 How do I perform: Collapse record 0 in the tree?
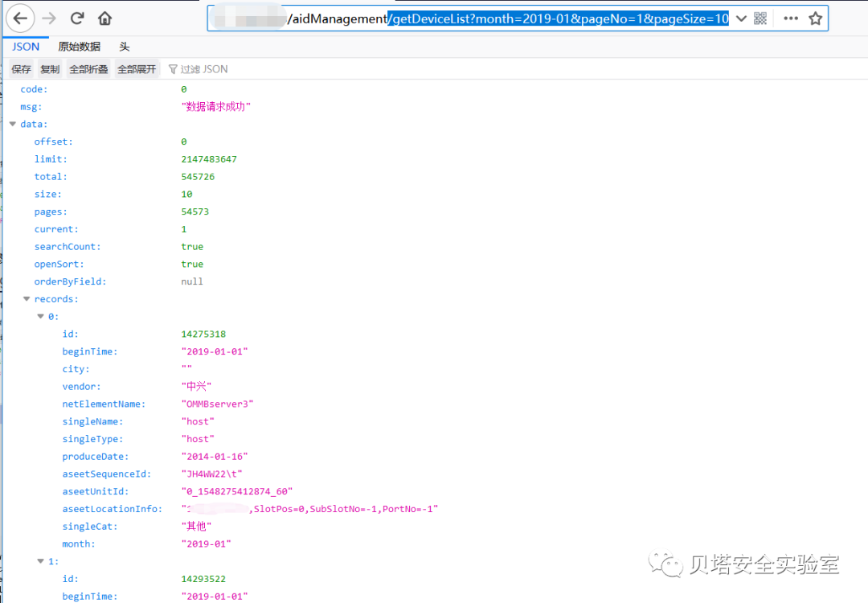point(40,317)
